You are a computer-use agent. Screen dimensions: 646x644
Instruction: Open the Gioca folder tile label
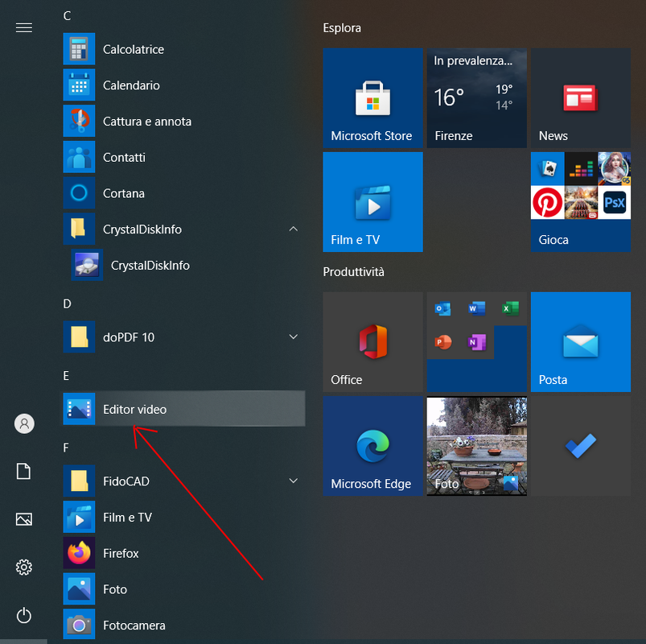click(x=553, y=240)
